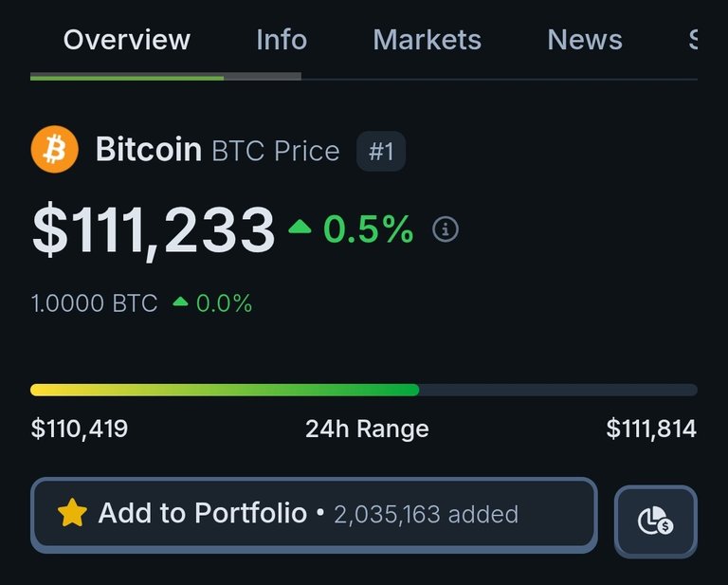Click the orange Bitcoin logo icon
Viewport: 728px width, 585px height.
pos(55,150)
